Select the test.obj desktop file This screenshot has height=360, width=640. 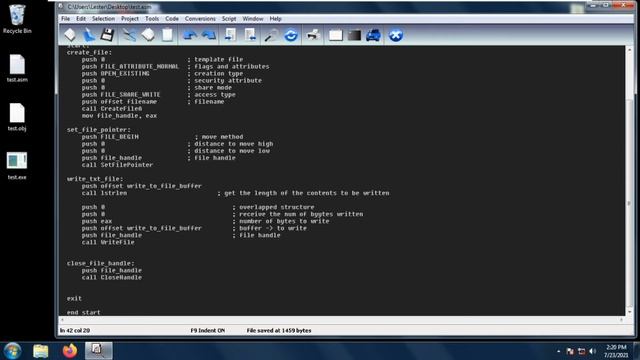17,117
